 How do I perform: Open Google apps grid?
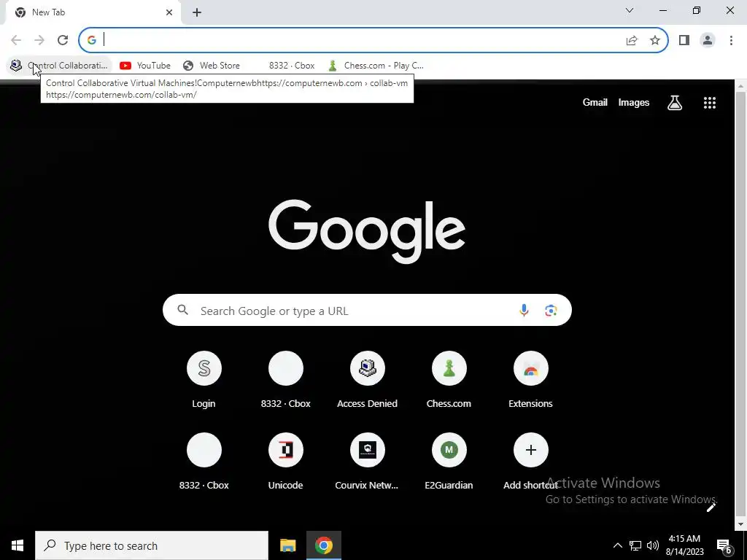point(709,102)
